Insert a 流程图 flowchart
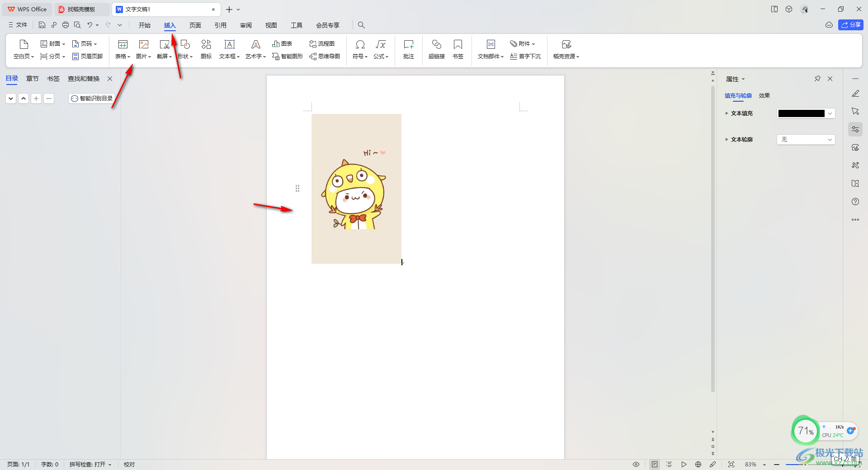 322,44
